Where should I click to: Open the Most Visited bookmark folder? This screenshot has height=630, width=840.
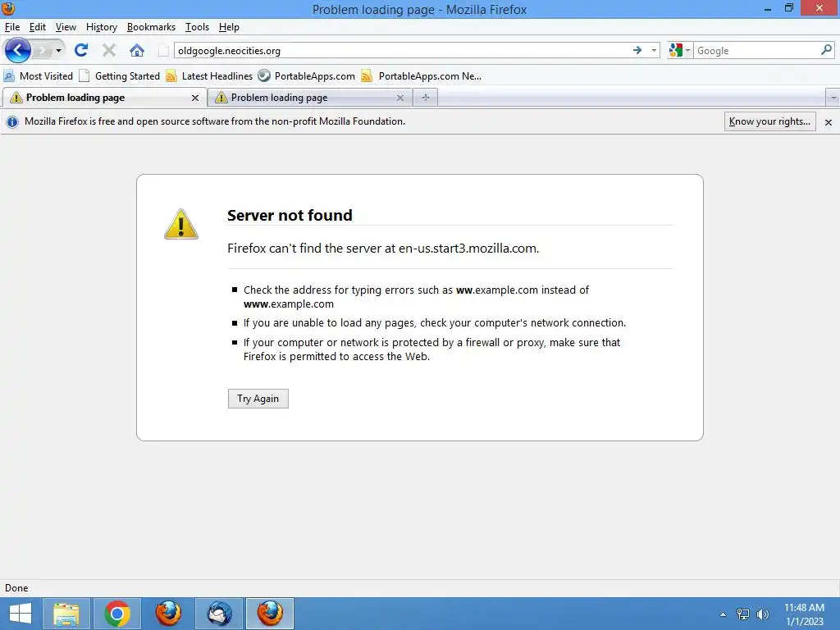38,76
